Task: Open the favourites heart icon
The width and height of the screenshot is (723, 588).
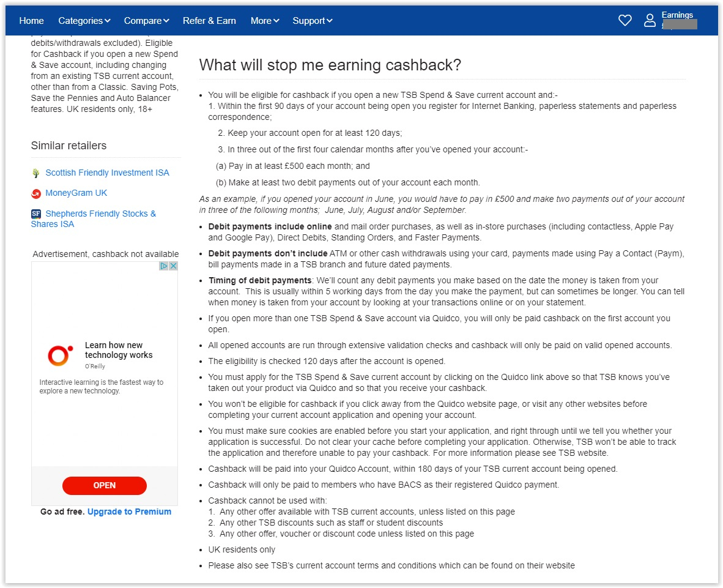Action: coord(625,20)
